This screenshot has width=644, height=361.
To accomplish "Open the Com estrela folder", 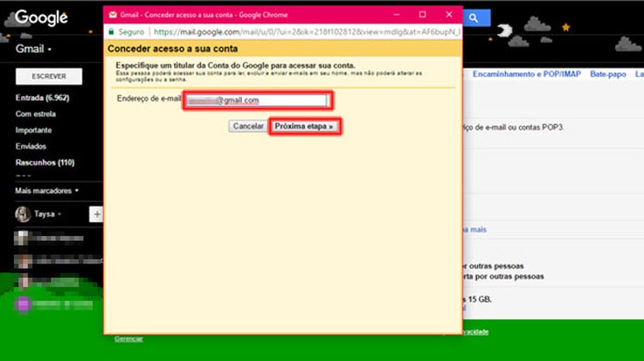I will tap(36, 114).
